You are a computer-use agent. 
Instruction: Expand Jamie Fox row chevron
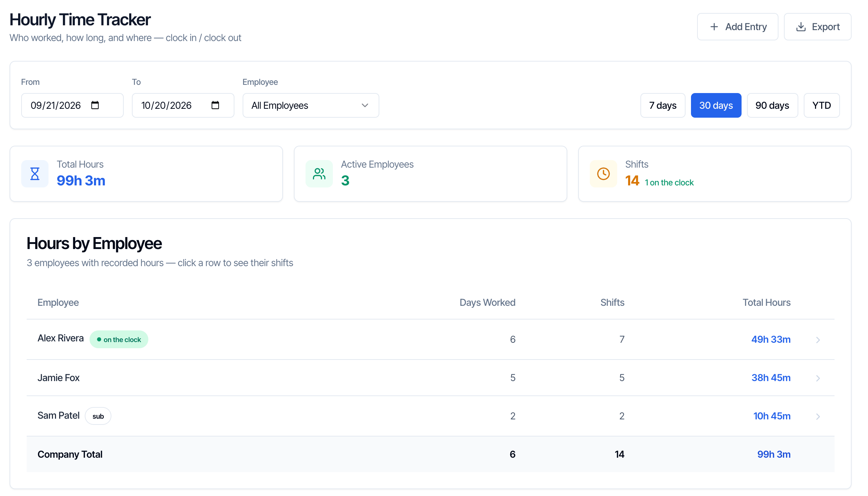tap(818, 378)
